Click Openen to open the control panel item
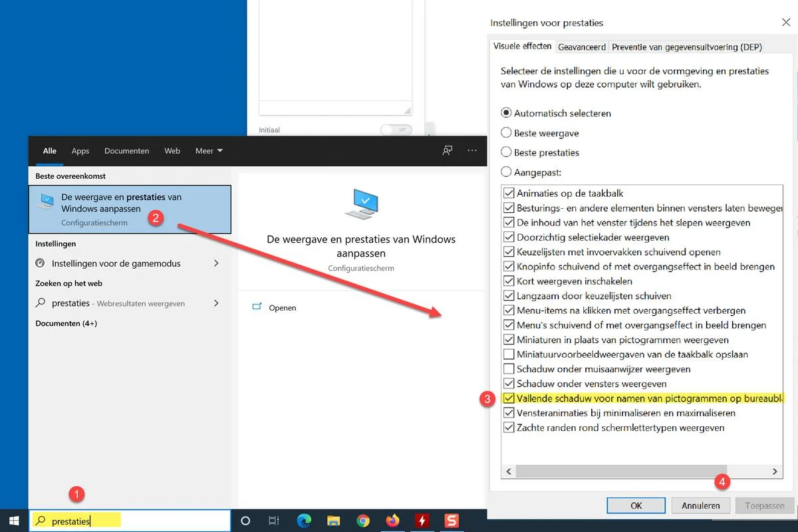The width and height of the screenshot is (798, 532). pyautogui.click(x=282, y=308)
